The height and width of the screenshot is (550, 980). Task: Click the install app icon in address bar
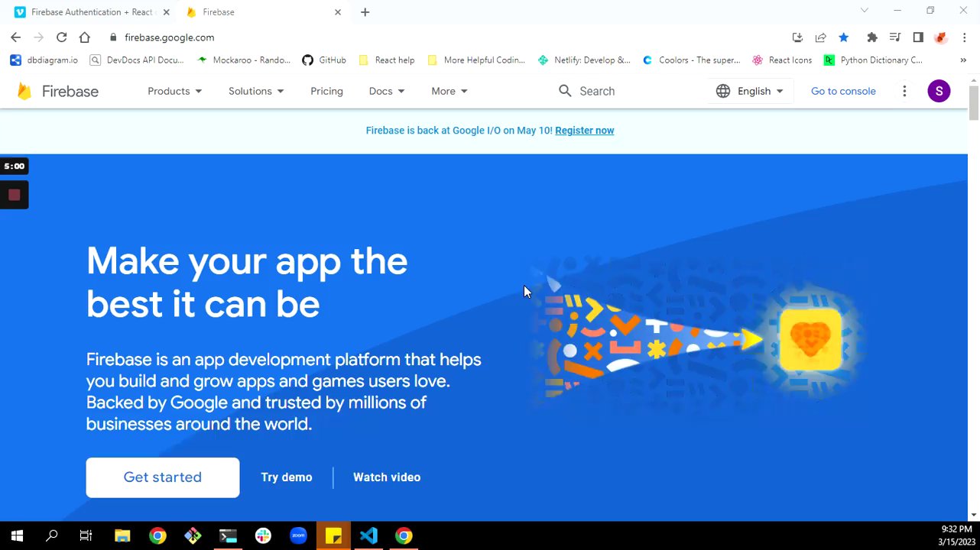pyautogui.click(x=797, y=37)
